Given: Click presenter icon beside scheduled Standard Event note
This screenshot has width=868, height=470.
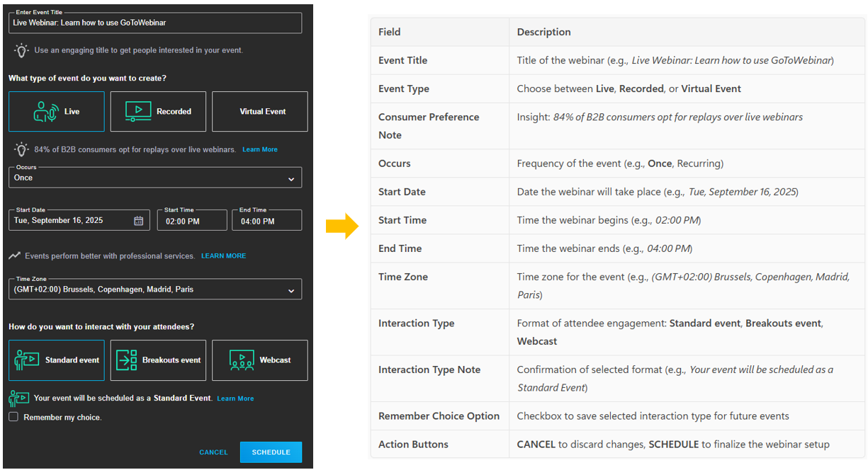Looking at the screenshot, I should [x=18, y=398].
